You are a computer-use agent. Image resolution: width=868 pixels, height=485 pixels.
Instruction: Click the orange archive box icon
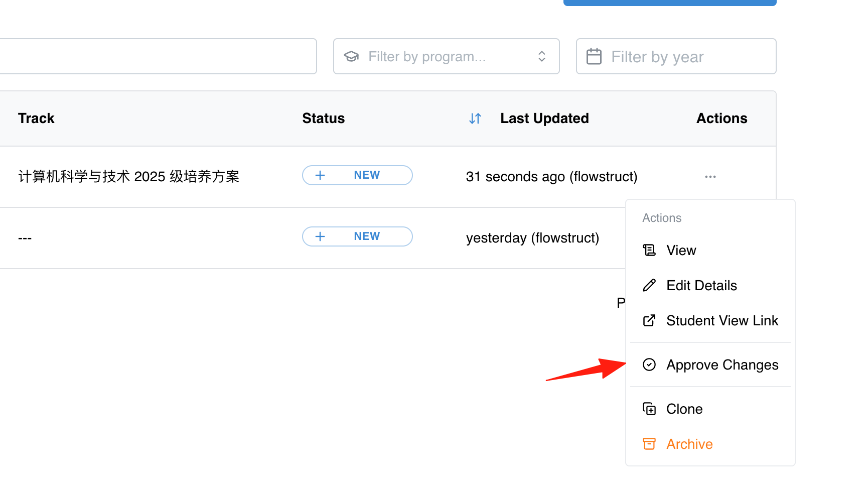click(x=649, y=444)
